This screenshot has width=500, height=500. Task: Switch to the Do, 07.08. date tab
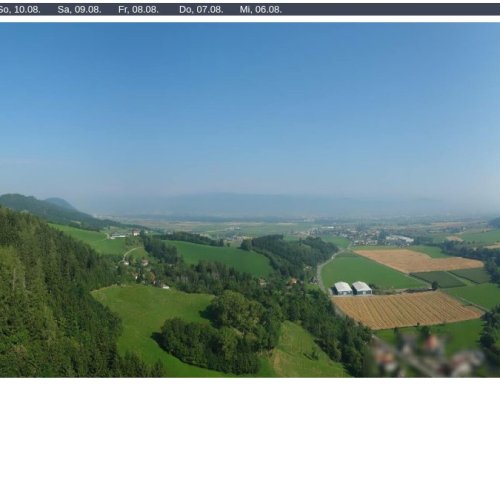click(x=201, y=10)
